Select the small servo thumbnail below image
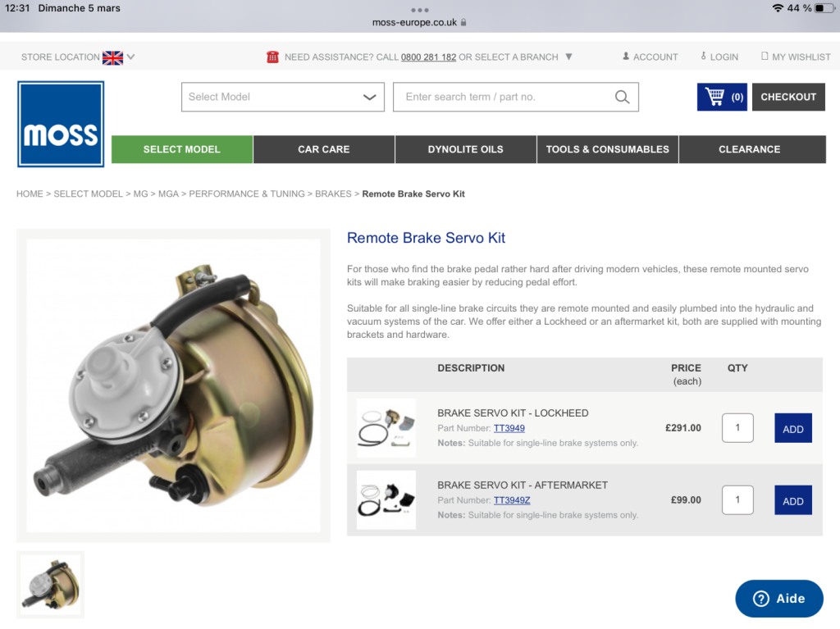The image size is (840, 629). tap(50, 585)
